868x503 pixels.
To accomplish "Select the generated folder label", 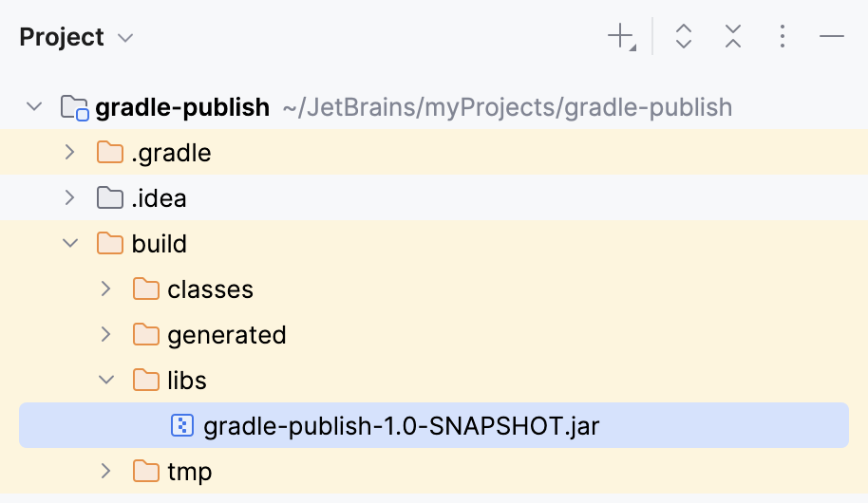I will [226, 335].
